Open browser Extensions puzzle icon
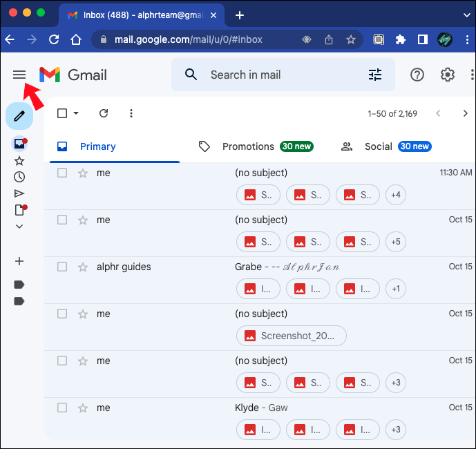This screenshot has width=476, height=449. point(401,39)
